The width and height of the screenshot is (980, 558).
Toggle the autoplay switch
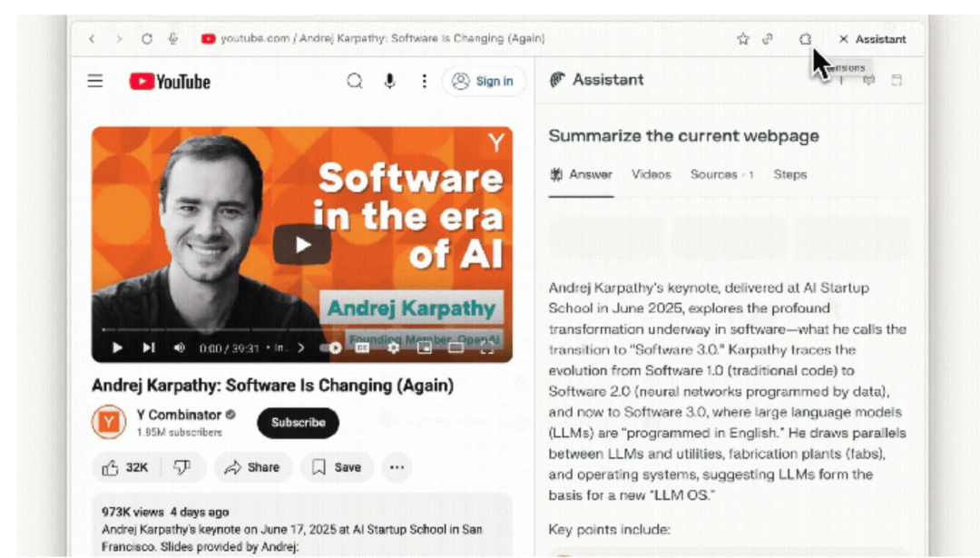330,348
